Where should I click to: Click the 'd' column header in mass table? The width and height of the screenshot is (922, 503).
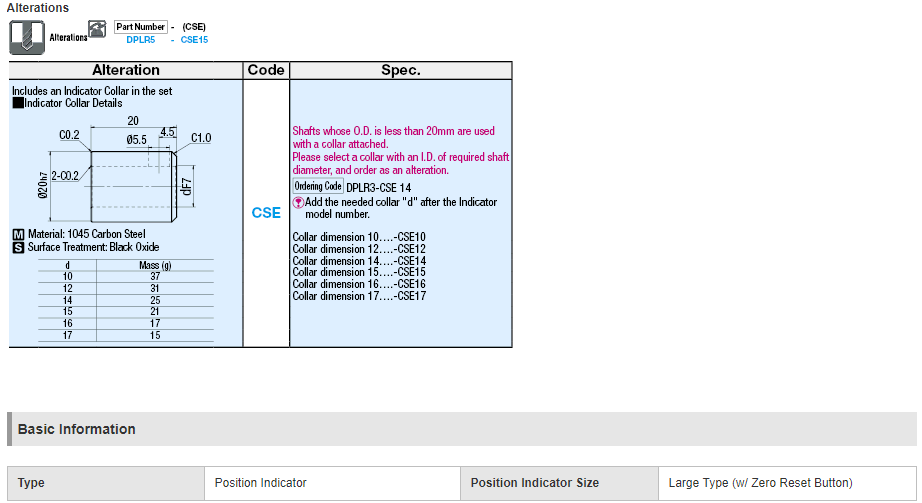(68, 265)
